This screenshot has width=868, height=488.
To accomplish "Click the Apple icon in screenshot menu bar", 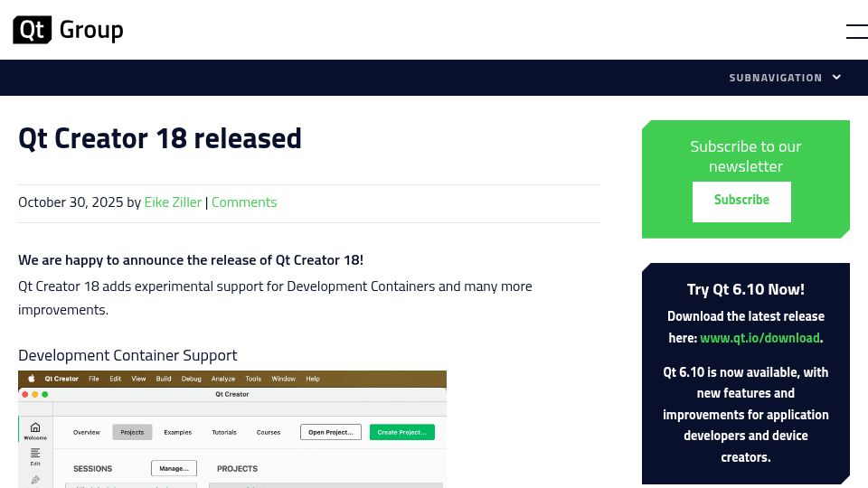I will 32,379.
